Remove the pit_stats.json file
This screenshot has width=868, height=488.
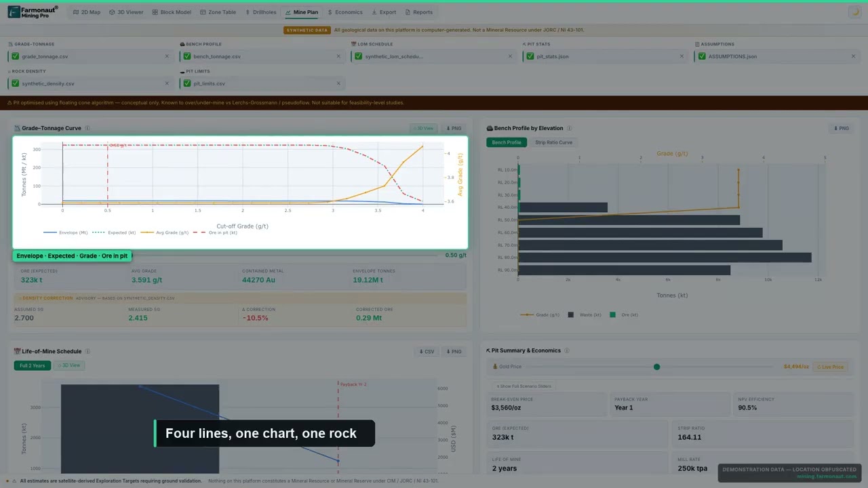pyautogui.click(x=682, y=56)
